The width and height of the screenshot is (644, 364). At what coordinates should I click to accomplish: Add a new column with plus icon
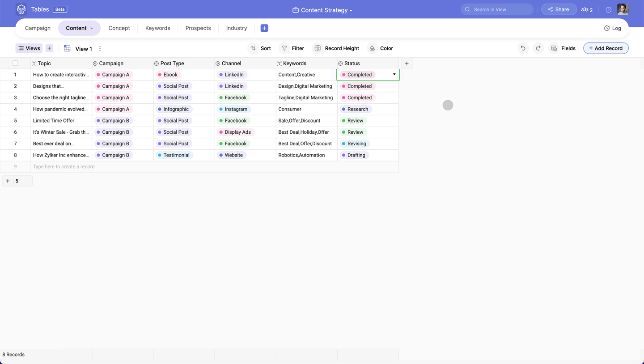(407, 63)
